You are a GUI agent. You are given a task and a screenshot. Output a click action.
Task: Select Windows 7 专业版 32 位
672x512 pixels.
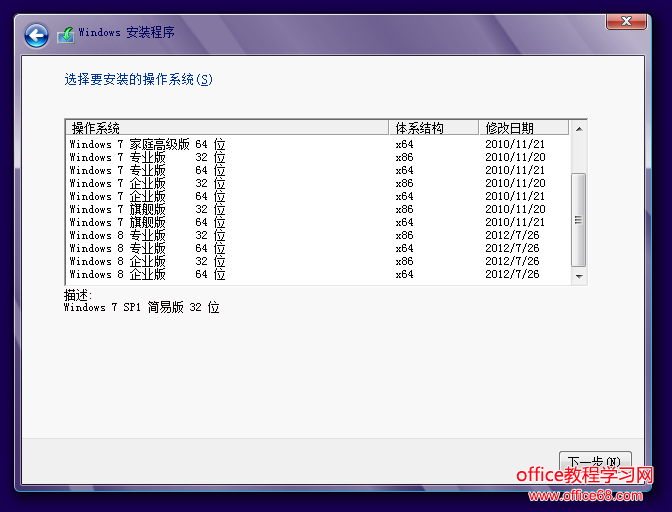click(318, 157)
